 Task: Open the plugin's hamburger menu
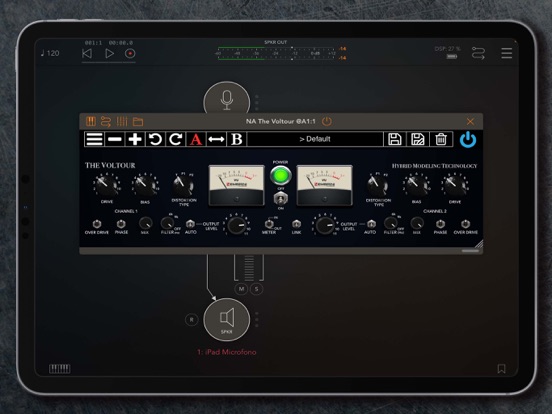tap(94, 139)
